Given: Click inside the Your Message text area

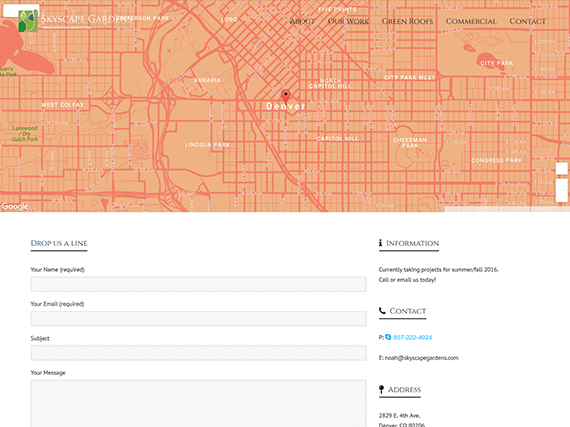Looking at the screenshot, I should (198, 403).
